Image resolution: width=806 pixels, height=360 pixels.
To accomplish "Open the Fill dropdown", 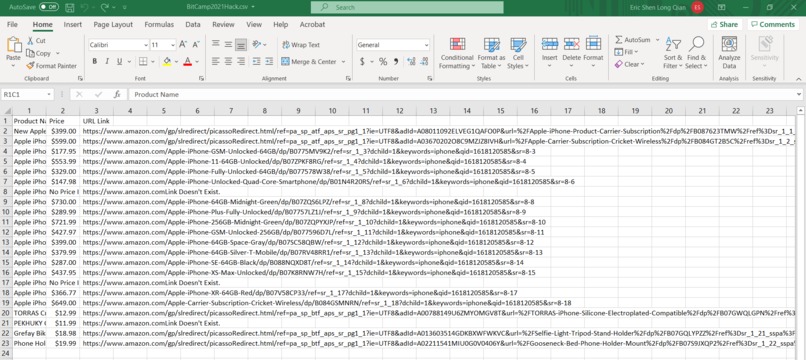I will [626, 52].
